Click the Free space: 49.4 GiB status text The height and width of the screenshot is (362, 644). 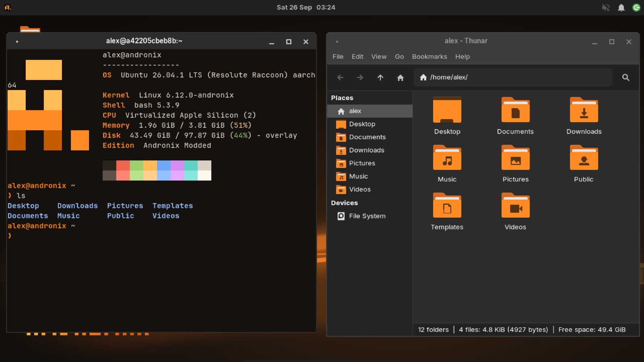pos(592,330)
